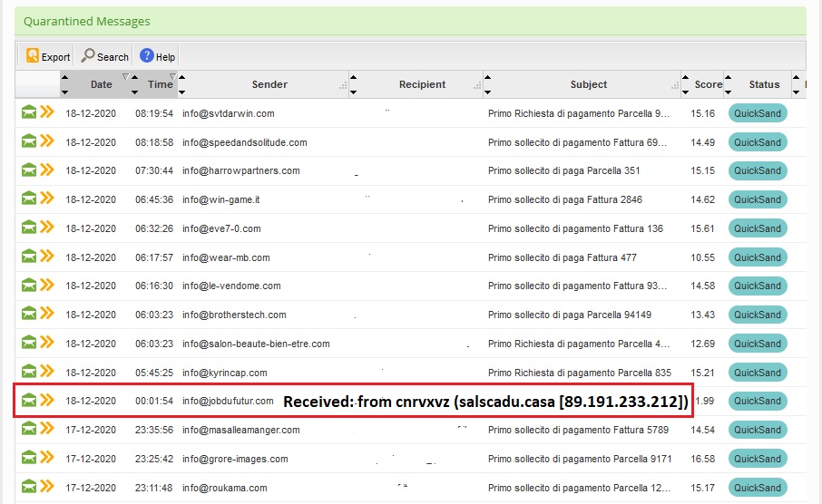Click time cell 23:35:56
This screenshot has height=504, width=822.
153,431
